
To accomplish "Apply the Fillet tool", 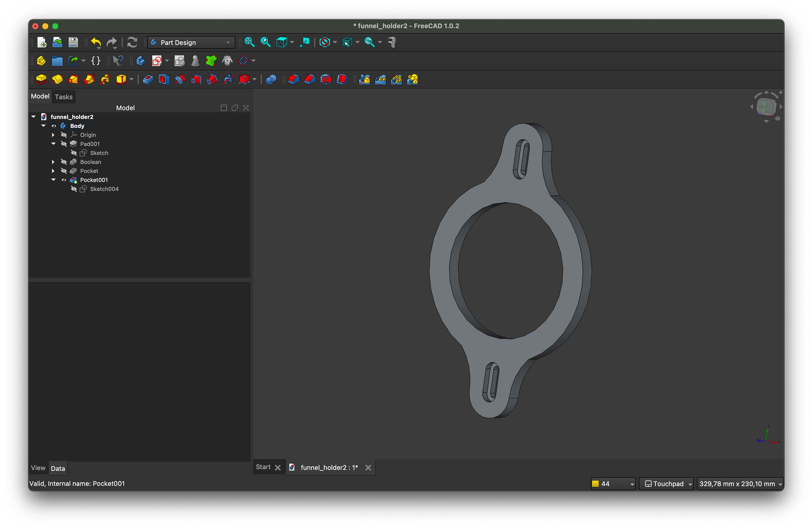I will coord(293,79).
